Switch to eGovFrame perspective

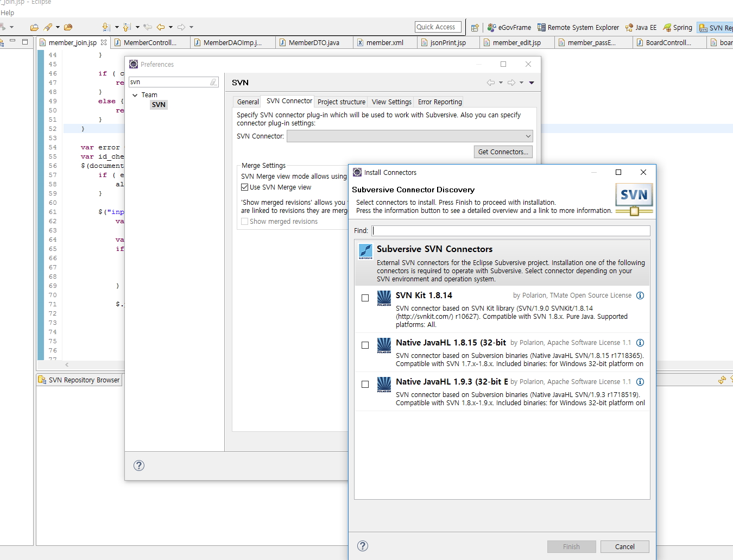click(509, 27)
